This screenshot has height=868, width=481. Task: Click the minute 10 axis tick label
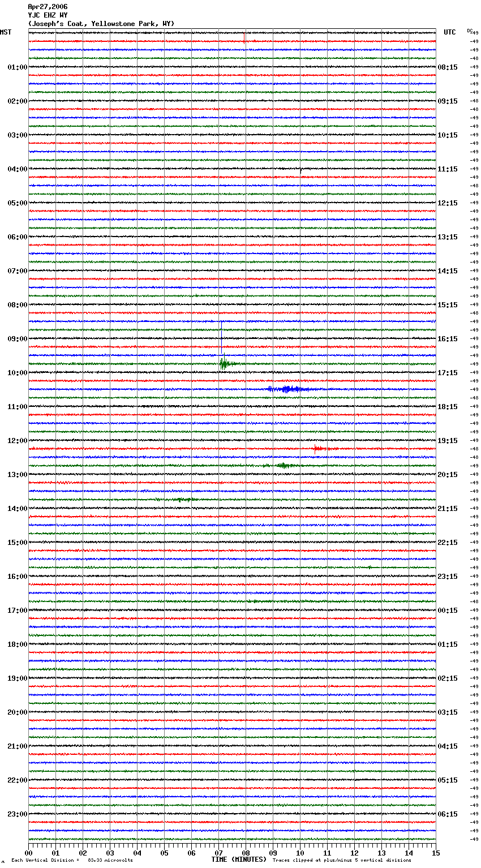300,853
